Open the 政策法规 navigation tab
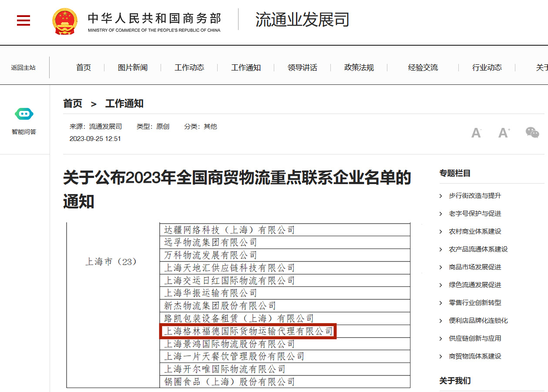Viewport: 548px width, 392px height. 359,67
